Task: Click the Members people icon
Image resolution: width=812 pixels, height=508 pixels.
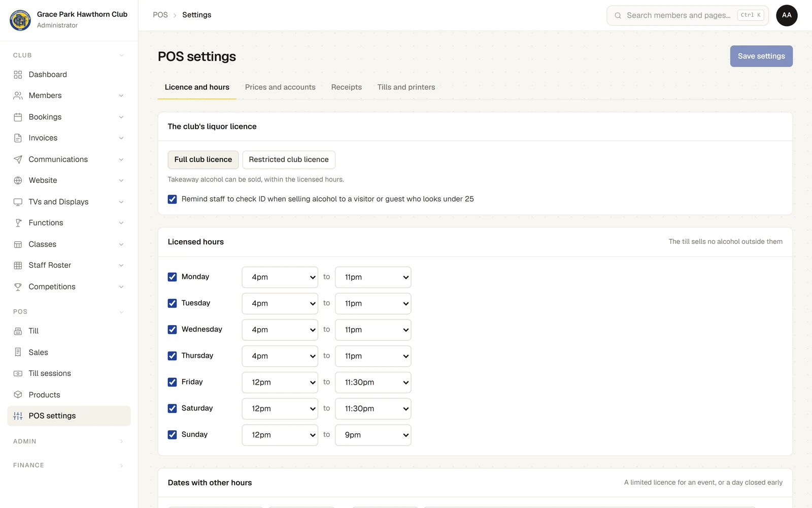Action: click(18, 96)
